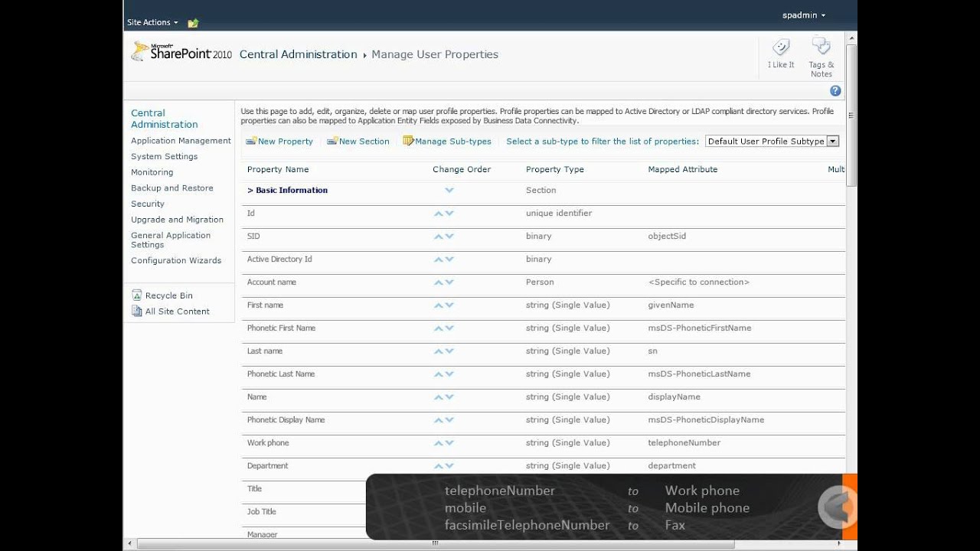This screenshot has height=551, width=980.
Task: Open the spadmin user menu
Action: [x=804, y=15]
